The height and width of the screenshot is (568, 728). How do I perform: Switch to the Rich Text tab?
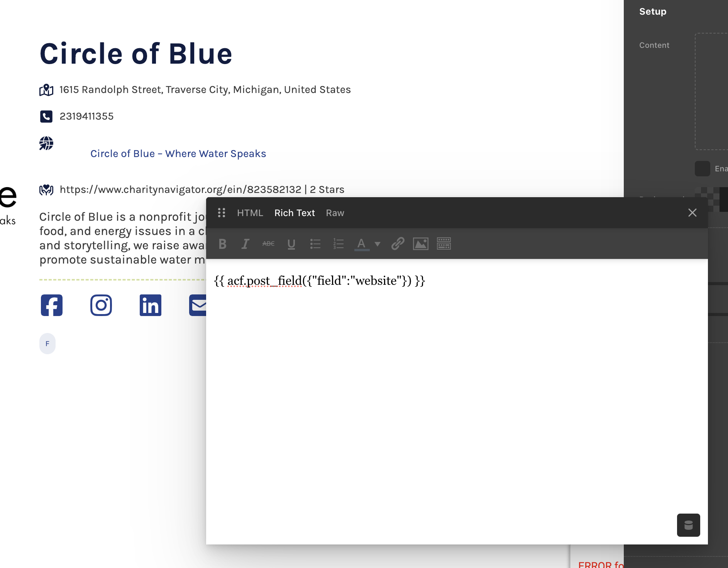[x=295, y=213]
